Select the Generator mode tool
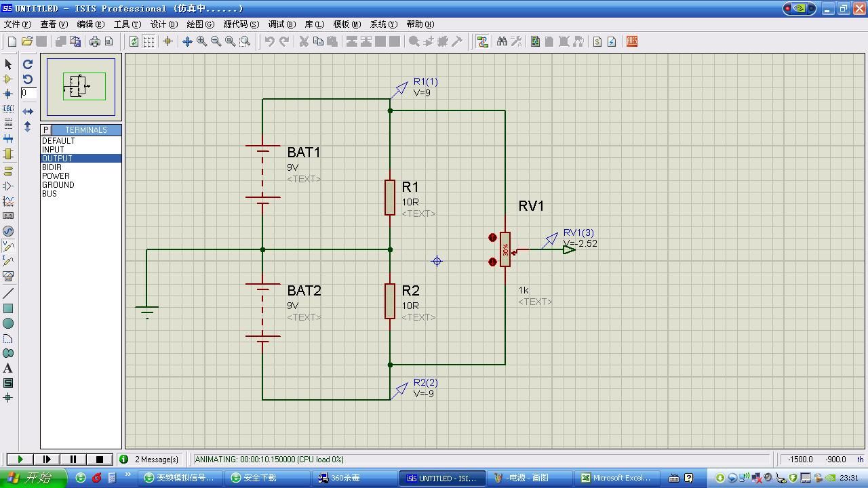868x488 pixels. 8,231
